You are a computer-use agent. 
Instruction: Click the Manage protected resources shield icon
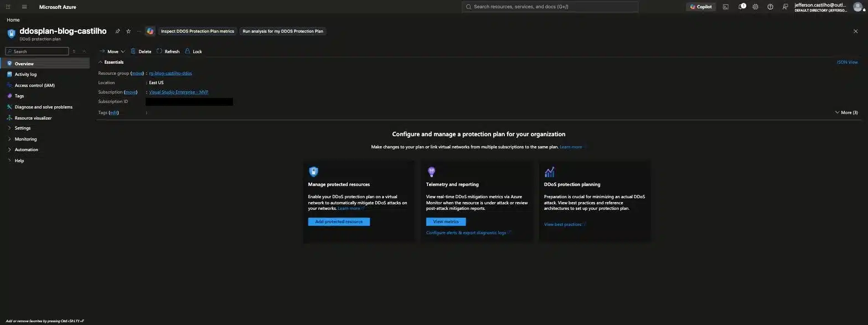313,172
